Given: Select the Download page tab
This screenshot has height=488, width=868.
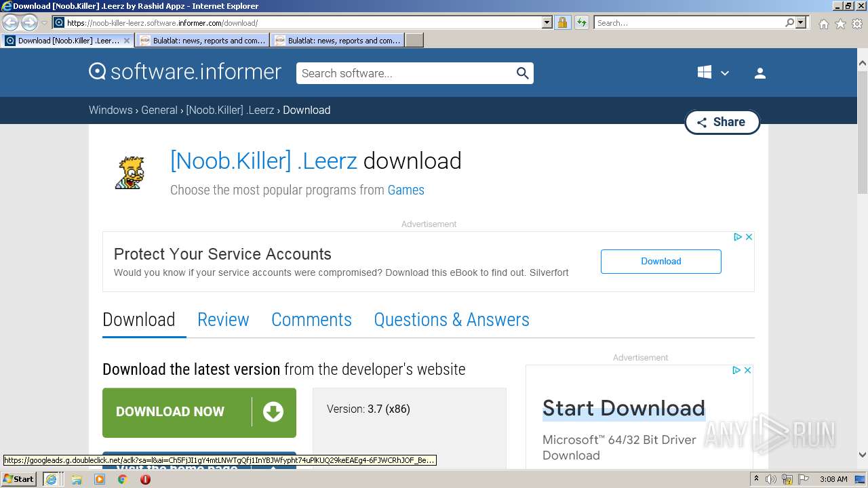Looking at the screenshot, I should click(139, 320).
